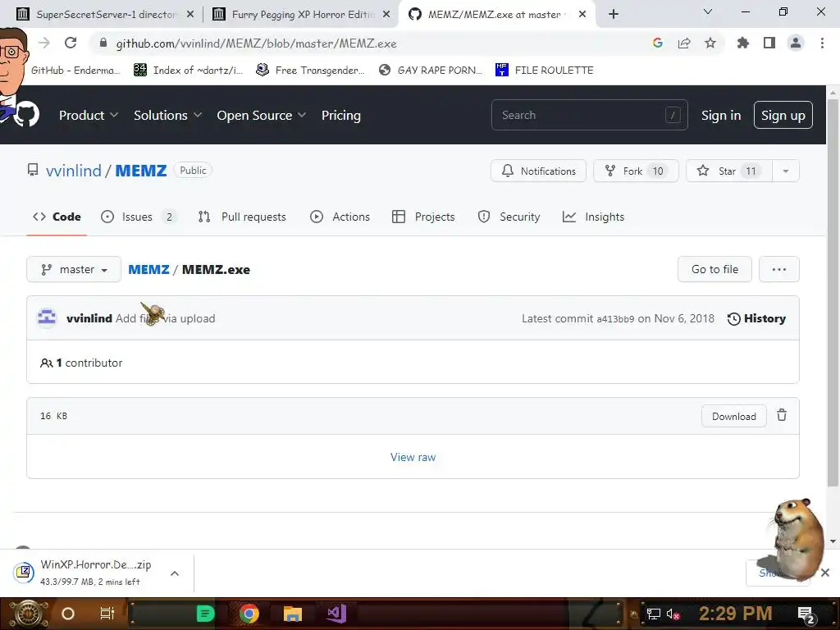Open the Issues tab

tap(138, 217)
